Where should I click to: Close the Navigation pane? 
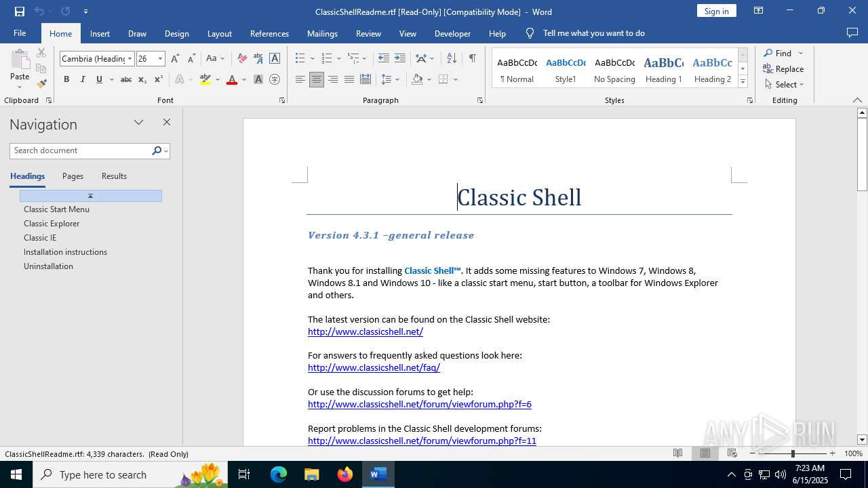(x=166, y=123)
